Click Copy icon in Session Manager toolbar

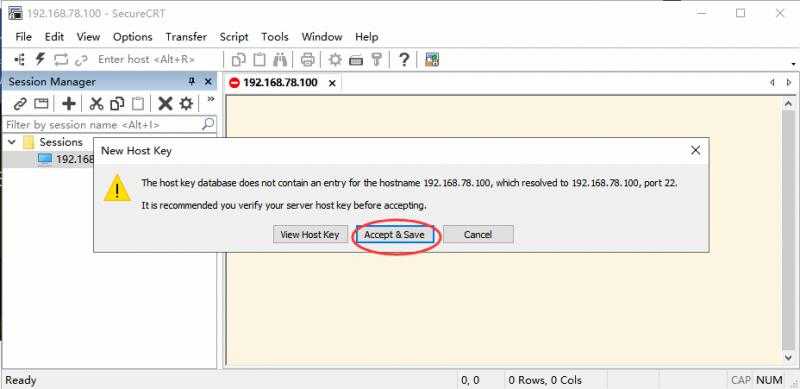click(117, 104)
